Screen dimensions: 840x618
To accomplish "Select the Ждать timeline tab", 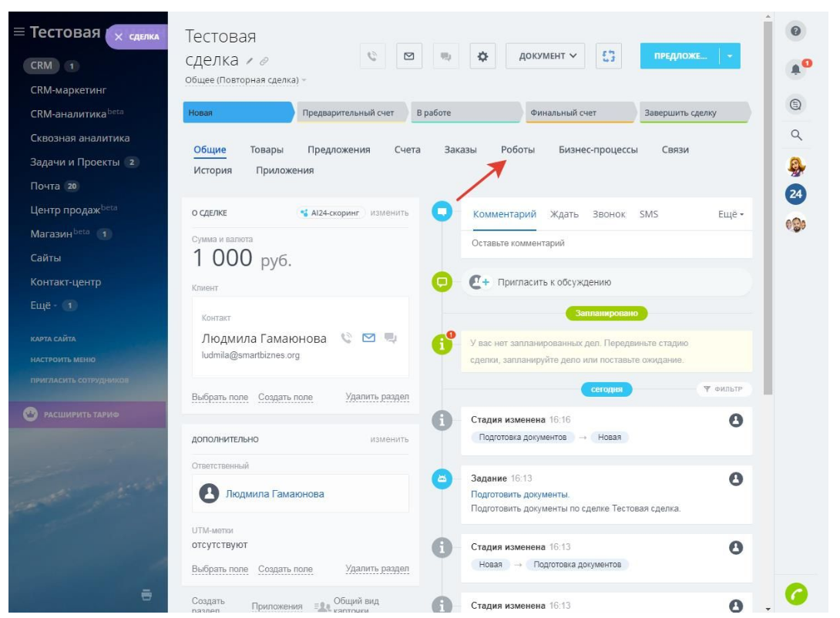I will tap(564, 214).
